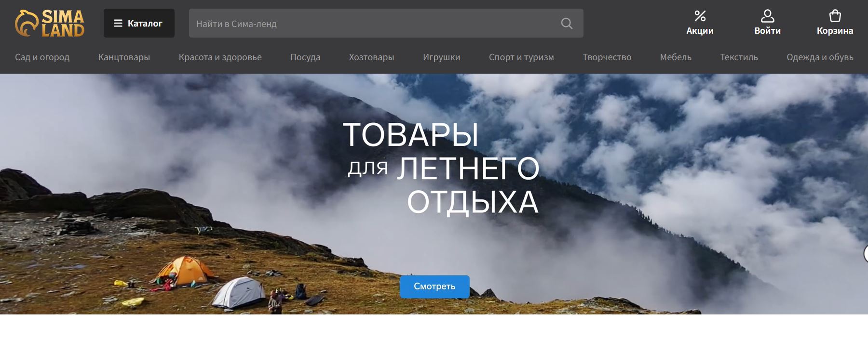Image resolution: width=868 pixels, height=339 pixels.
Task: Select the Мебель category
Action: tap(676, 57)
